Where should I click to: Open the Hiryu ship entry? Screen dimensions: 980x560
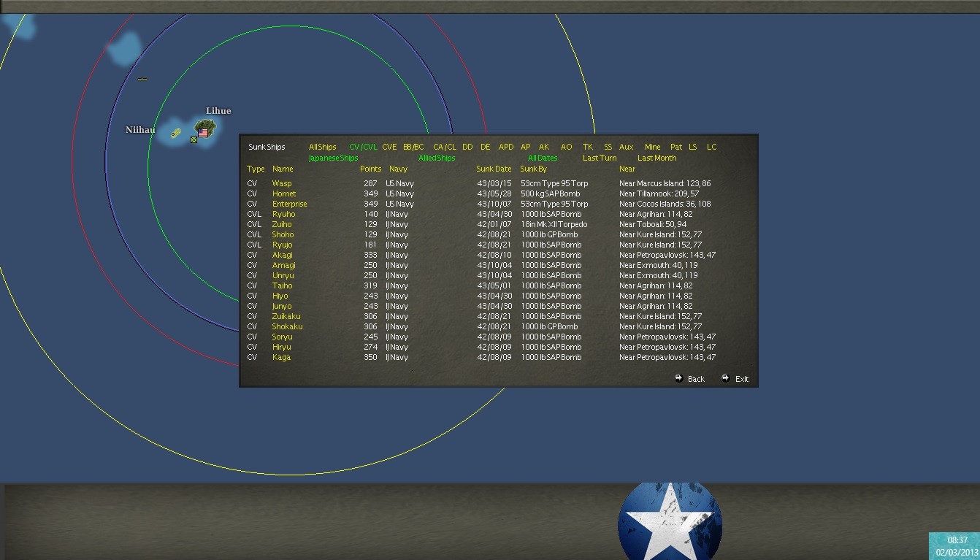click(282, 347)
